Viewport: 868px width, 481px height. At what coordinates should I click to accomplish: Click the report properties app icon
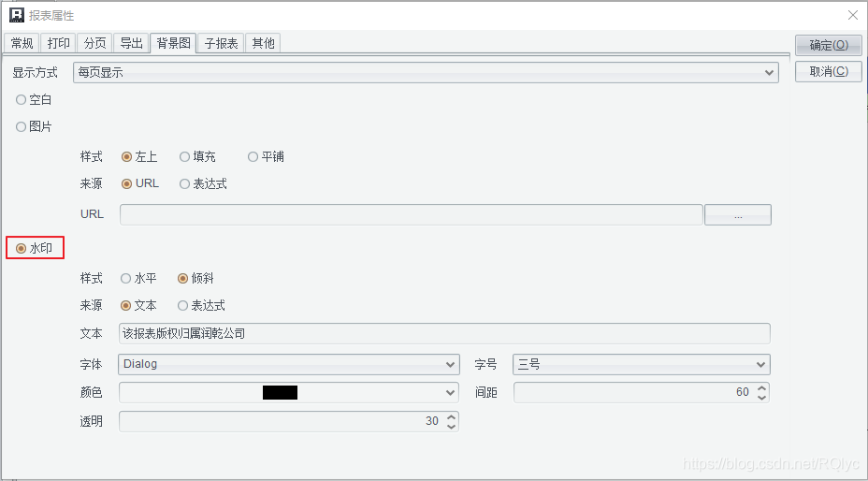pos(17,15)
